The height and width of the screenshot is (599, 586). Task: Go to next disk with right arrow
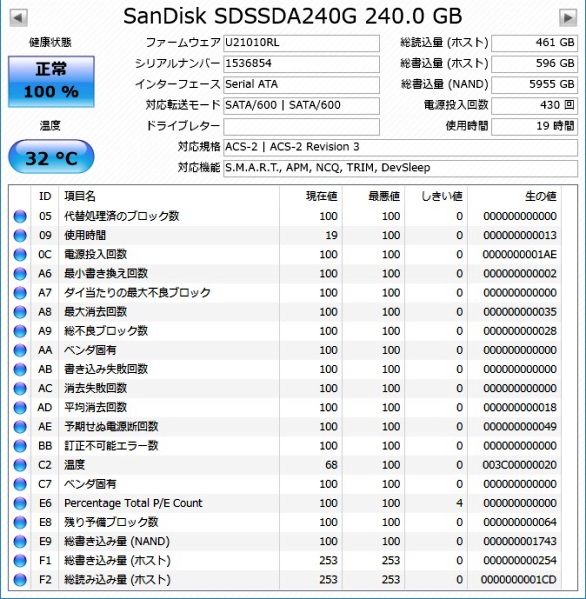point(568,18)
